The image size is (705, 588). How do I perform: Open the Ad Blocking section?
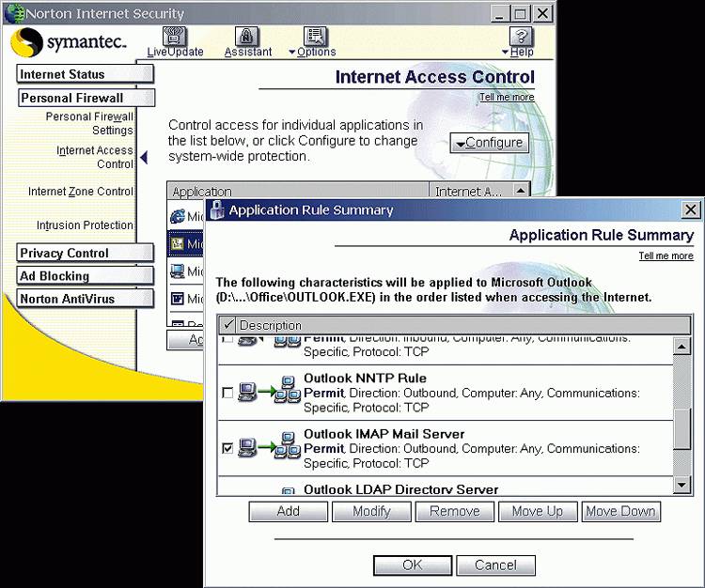coord(85,276)
